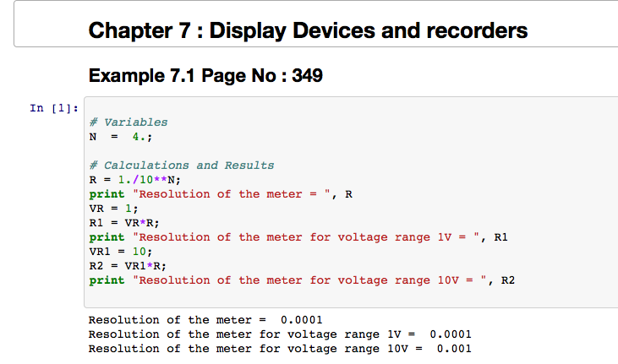Click the output line for voltage range 10V
Viewport: 618px width, 364px height.
pos(279,349)
